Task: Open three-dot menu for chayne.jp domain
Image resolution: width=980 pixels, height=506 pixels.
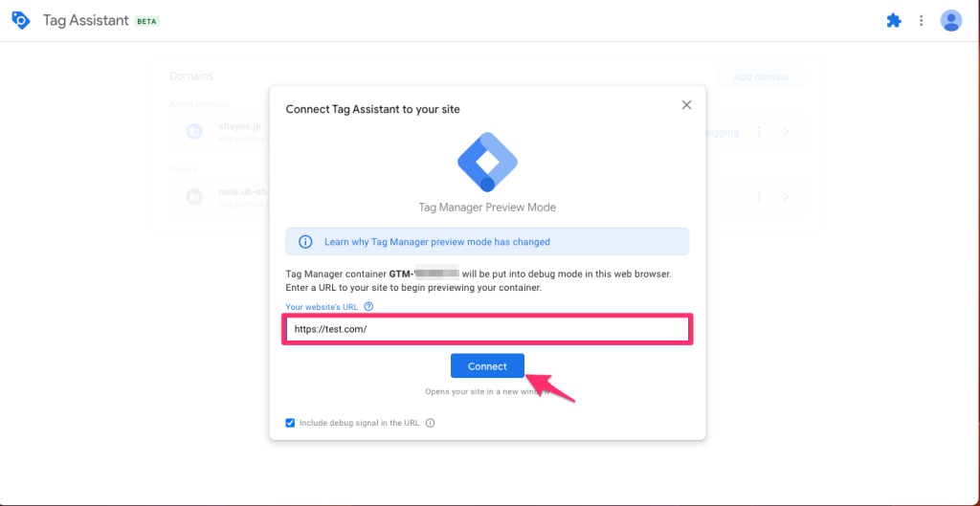Action: pyautogui.click(x=759, y=132)
